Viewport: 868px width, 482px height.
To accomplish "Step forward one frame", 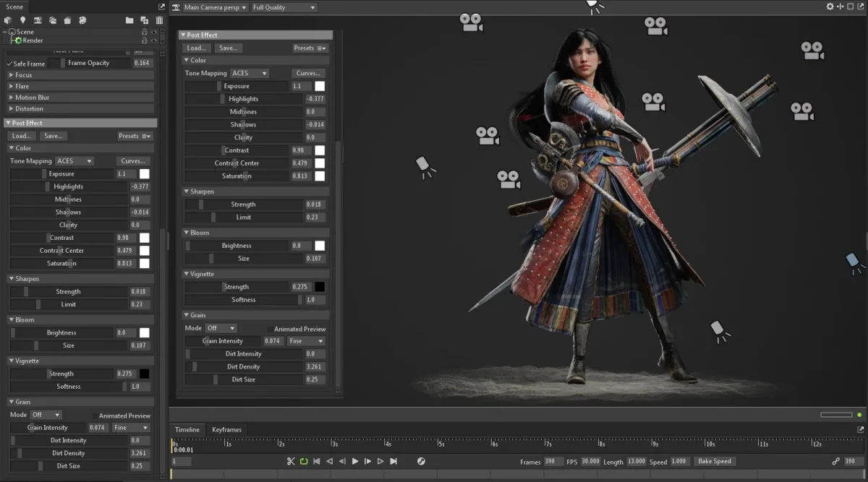I will tap(368, 461).
